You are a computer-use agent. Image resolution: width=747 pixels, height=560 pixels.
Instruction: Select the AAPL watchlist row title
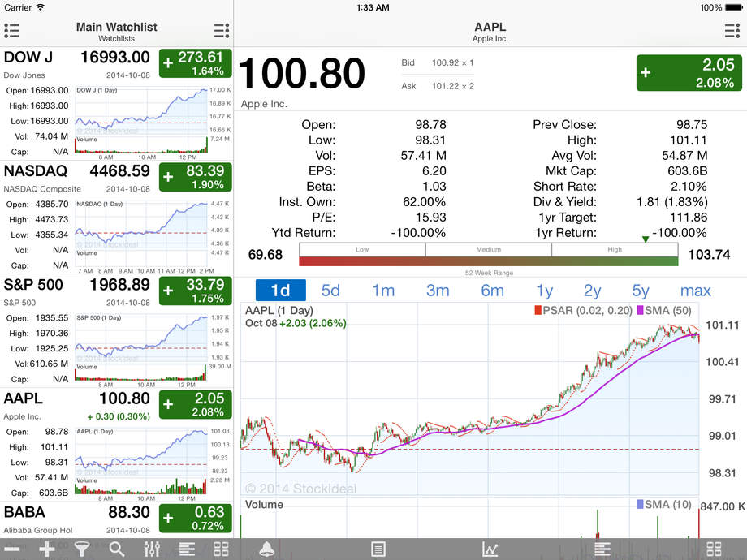pyautogui.click(x=23, y=399)
